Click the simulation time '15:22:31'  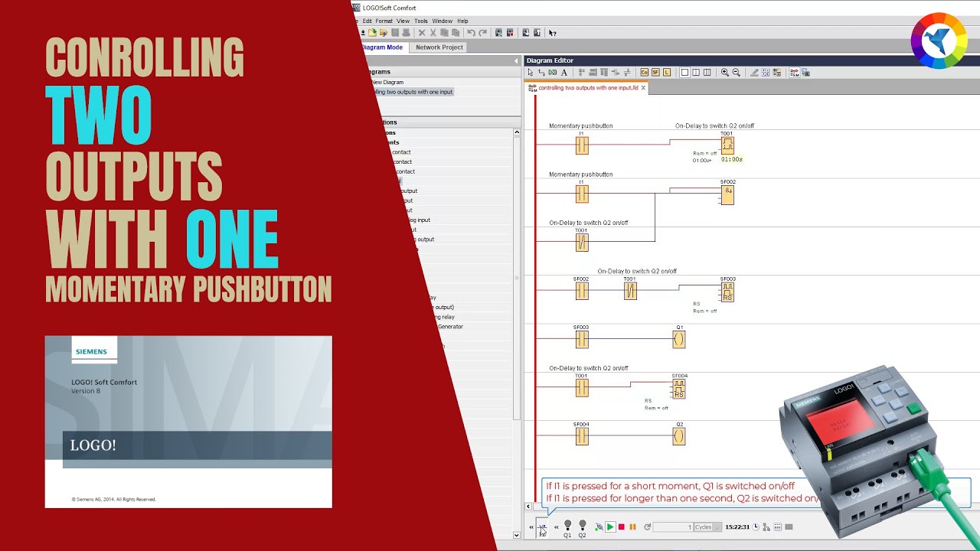coord(737,527)
